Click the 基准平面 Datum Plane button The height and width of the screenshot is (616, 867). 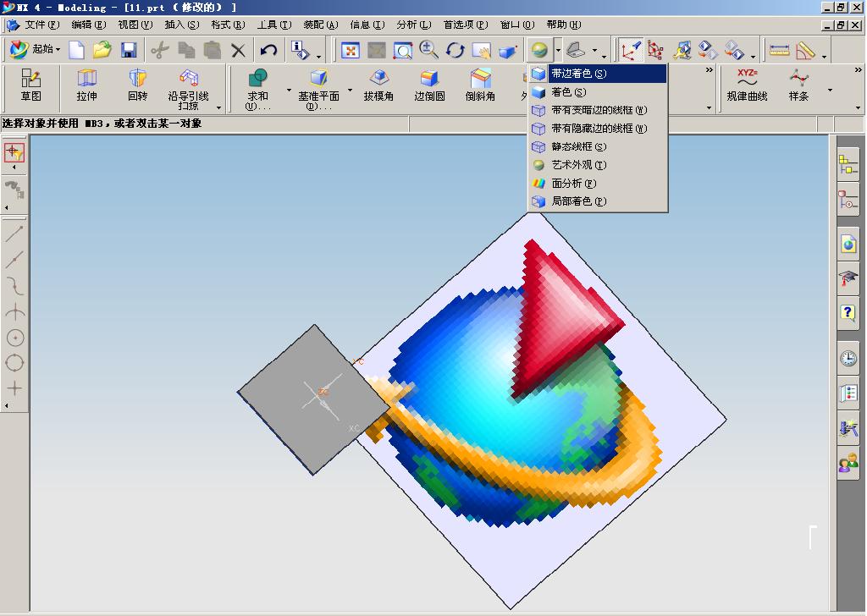tap(318, 89)
